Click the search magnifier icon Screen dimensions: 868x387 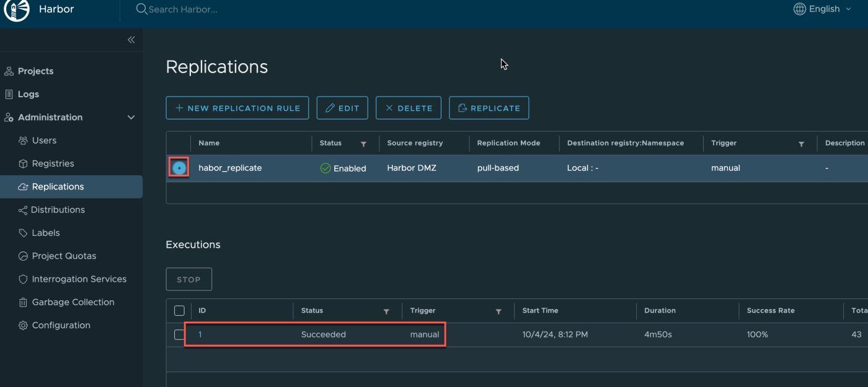click(x=141, y=9)
